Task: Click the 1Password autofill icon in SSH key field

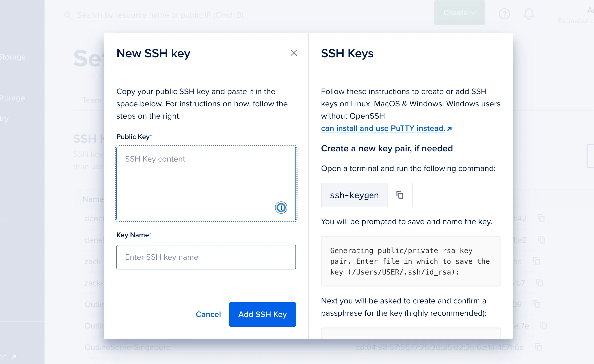Action: point(281,208)
